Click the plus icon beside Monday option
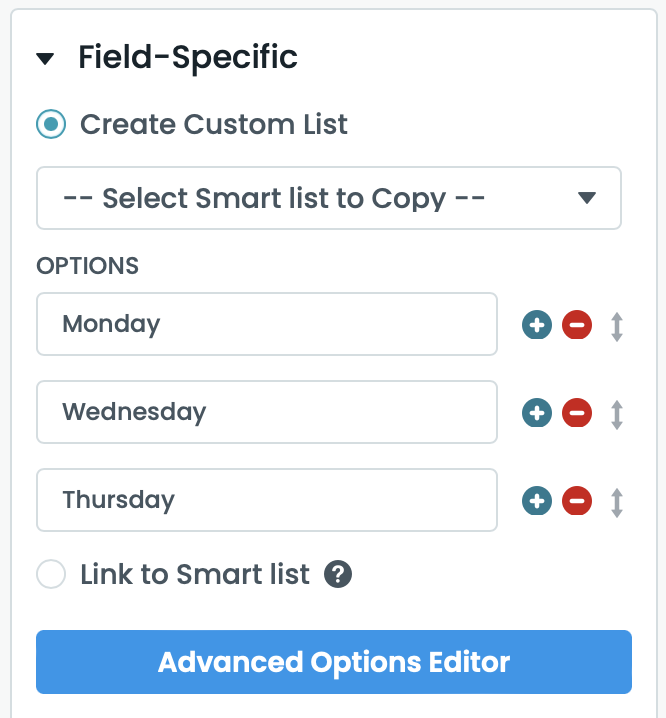Image resolution: width=666 pixels, height=718 pixels. point(537,325)
